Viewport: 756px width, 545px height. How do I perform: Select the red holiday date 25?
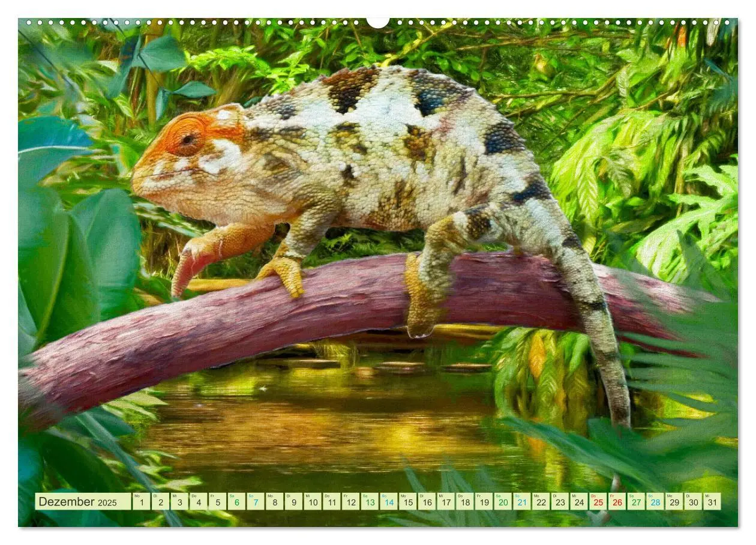(x=598, y=502)
